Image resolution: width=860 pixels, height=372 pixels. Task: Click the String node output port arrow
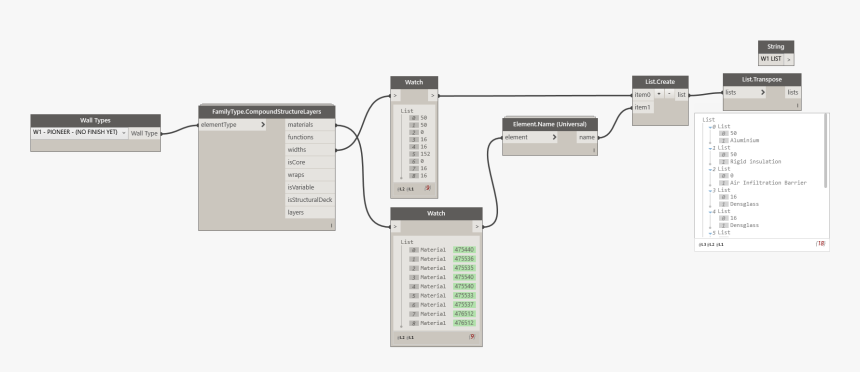tap(789, 59)
